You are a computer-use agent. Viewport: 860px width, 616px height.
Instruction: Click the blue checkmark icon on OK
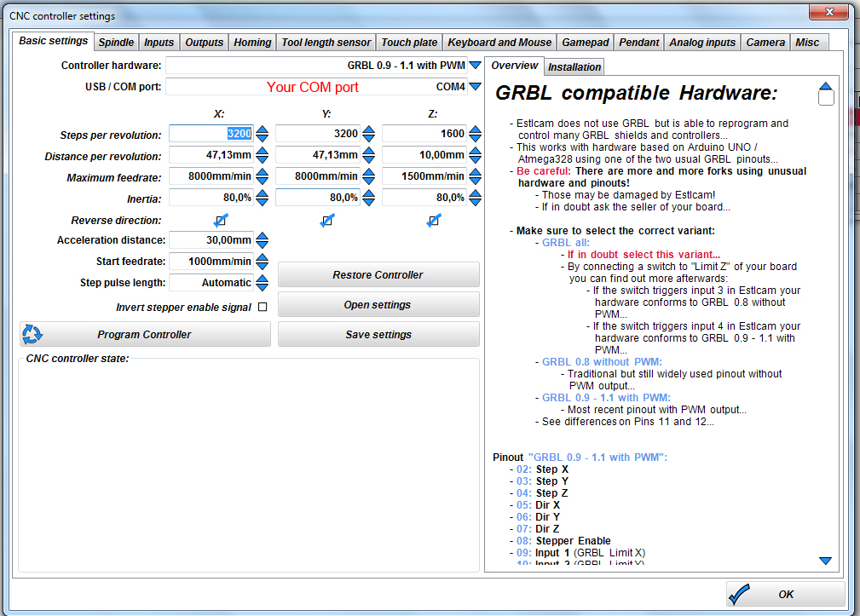740,594
